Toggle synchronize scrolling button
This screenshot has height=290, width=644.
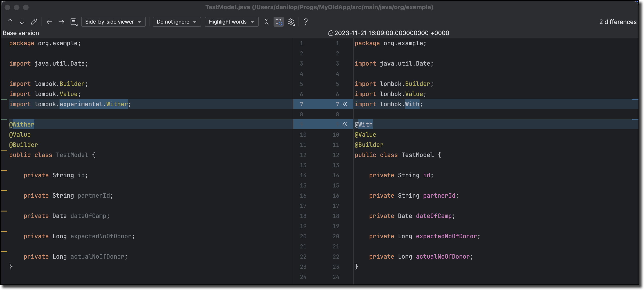click(278, 22)
